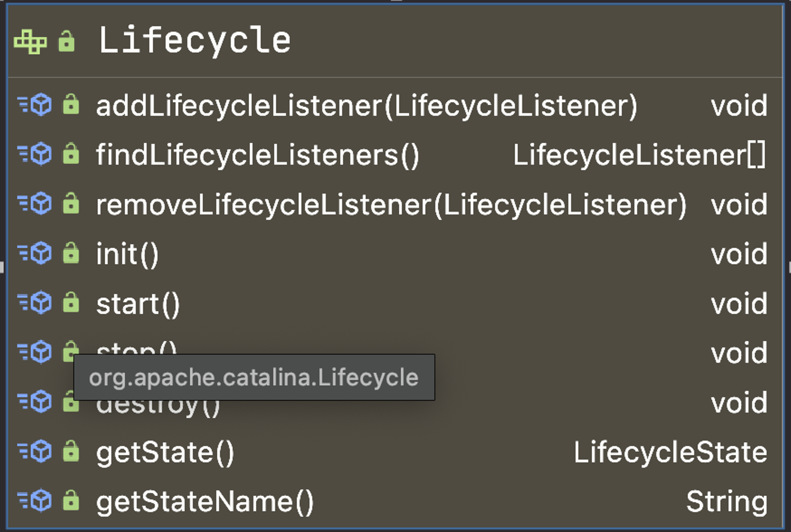Click the findLifecycleListeners method icon
The width and height of the screenshot is (791, 532).
pyautogui.click(x=35, y=154)
